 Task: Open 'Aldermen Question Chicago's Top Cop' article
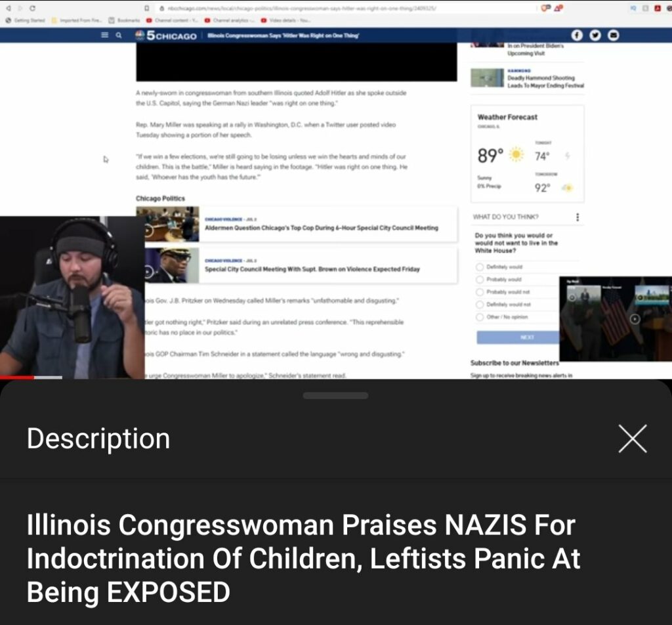click(321, 228)
